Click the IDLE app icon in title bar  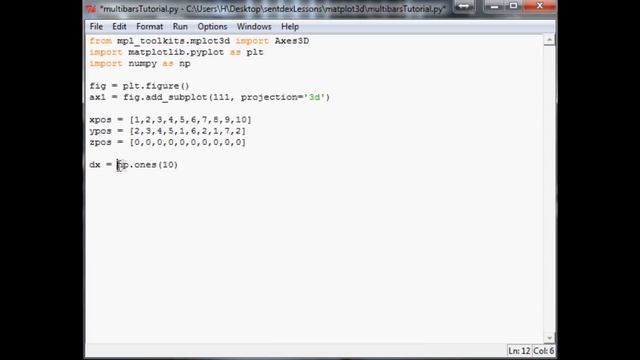[x=91, y=9]
